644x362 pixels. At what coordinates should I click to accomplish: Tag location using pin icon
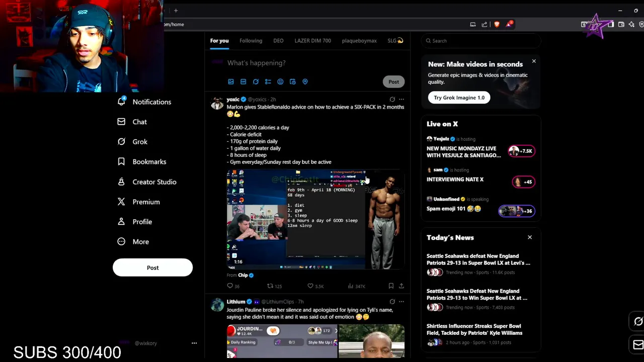pyautogui.click(x=305, y=81)
